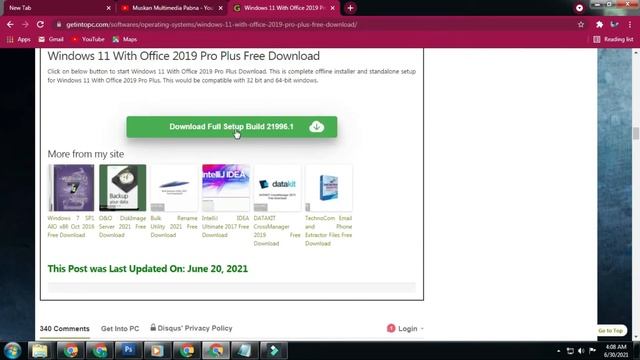The width and height of the screenshot is (640, 360).
Task: Click the volume speaker tray icon
Action: point(581,351)
